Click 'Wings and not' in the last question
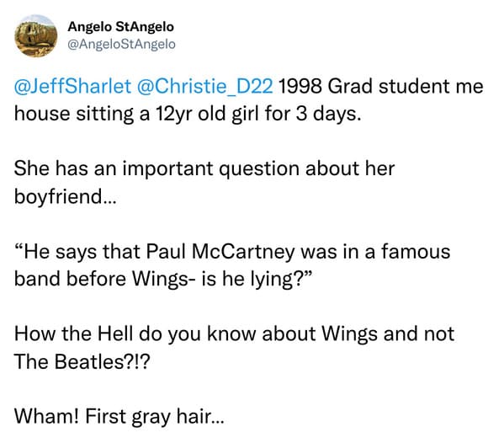 click(x=388, y=334)
